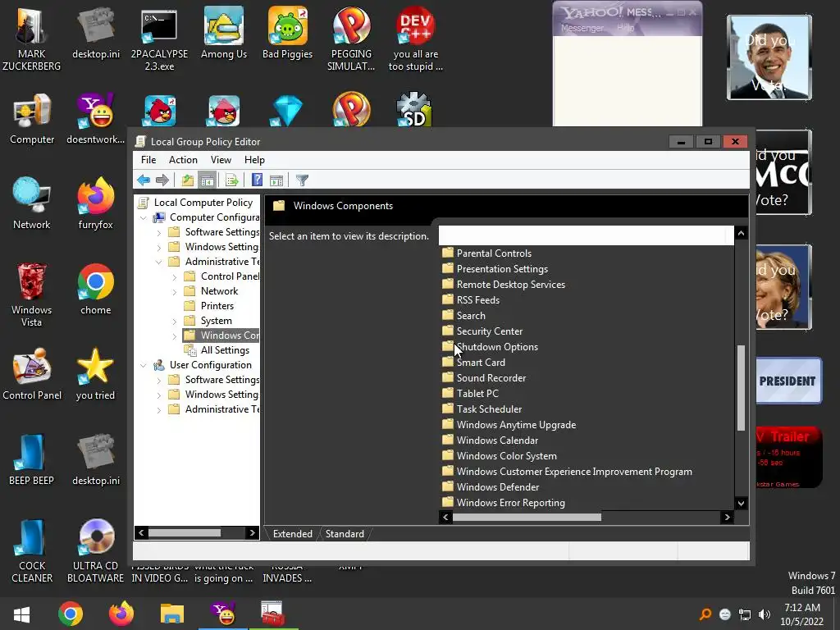Select the furryfox desktop icon

click(x=96, y=203)
